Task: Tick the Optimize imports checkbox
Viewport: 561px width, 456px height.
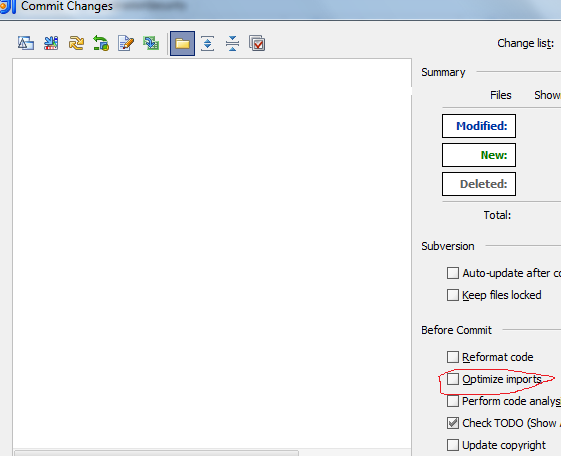Action: point(453,379)
